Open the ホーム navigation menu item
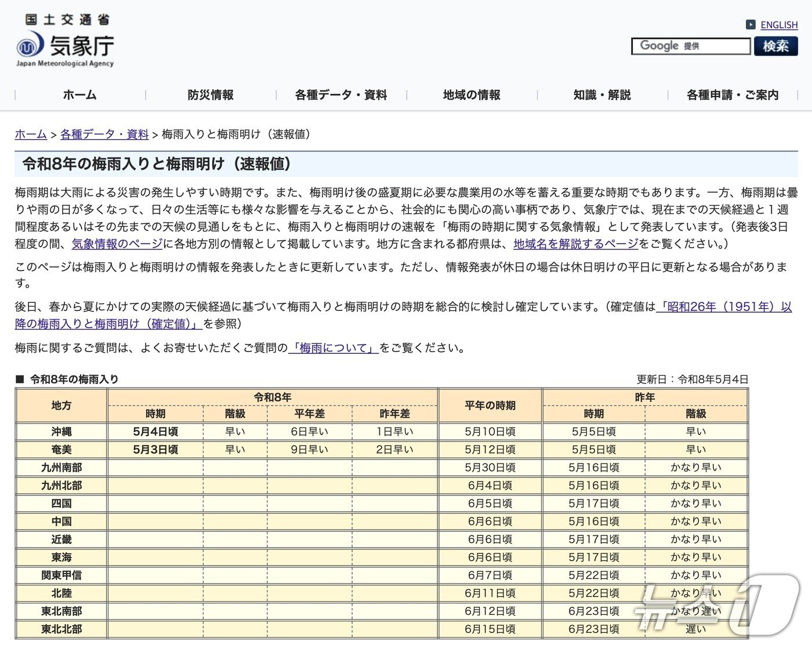The image size is (812, 648). 79,95
